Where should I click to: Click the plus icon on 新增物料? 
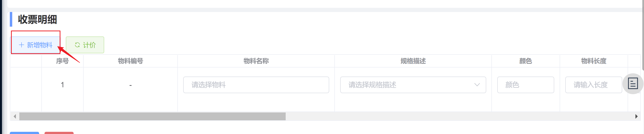22,45
